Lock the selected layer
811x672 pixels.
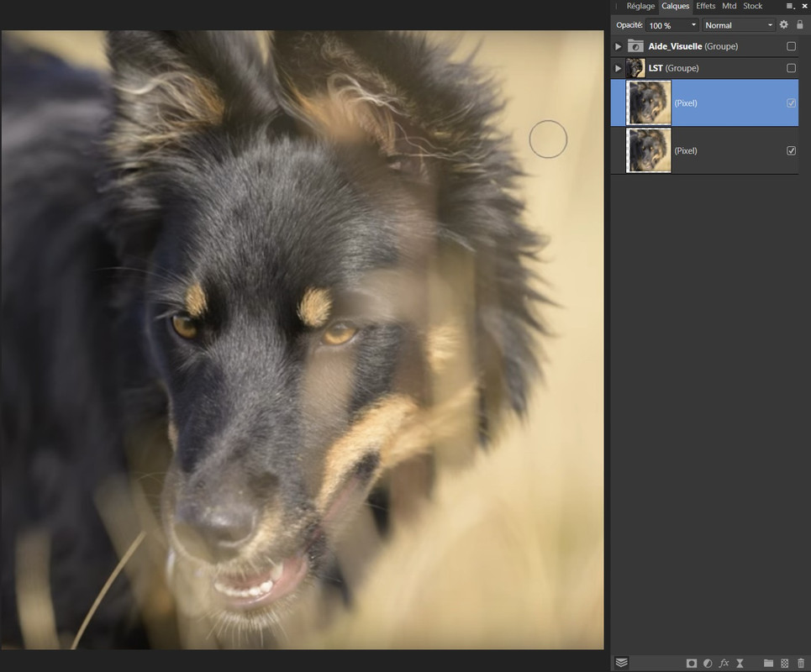click(x=799, y=25)
